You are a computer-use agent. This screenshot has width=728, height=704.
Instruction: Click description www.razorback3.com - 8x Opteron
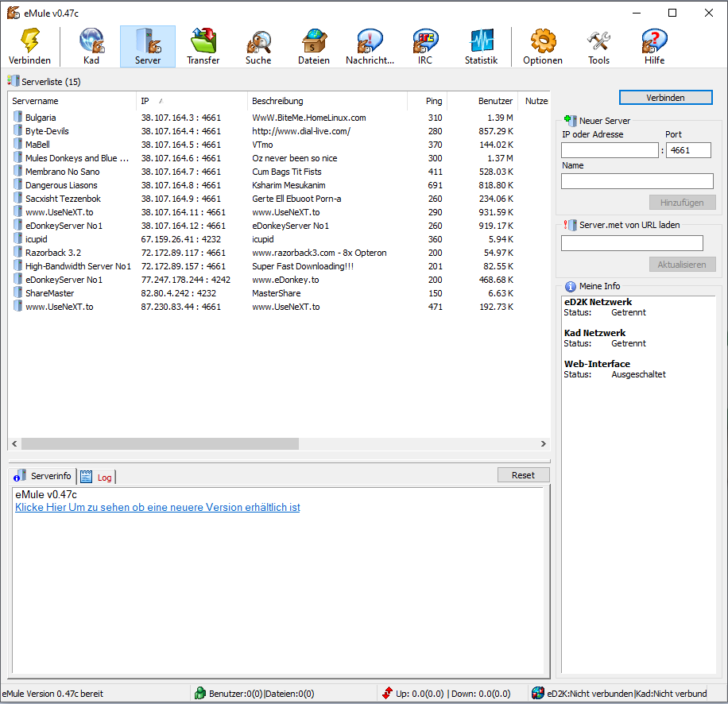point(319,253)
